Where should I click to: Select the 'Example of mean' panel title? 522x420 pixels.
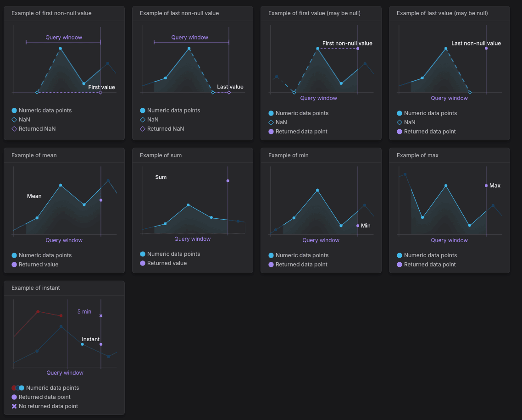click(x=34, y=155)
